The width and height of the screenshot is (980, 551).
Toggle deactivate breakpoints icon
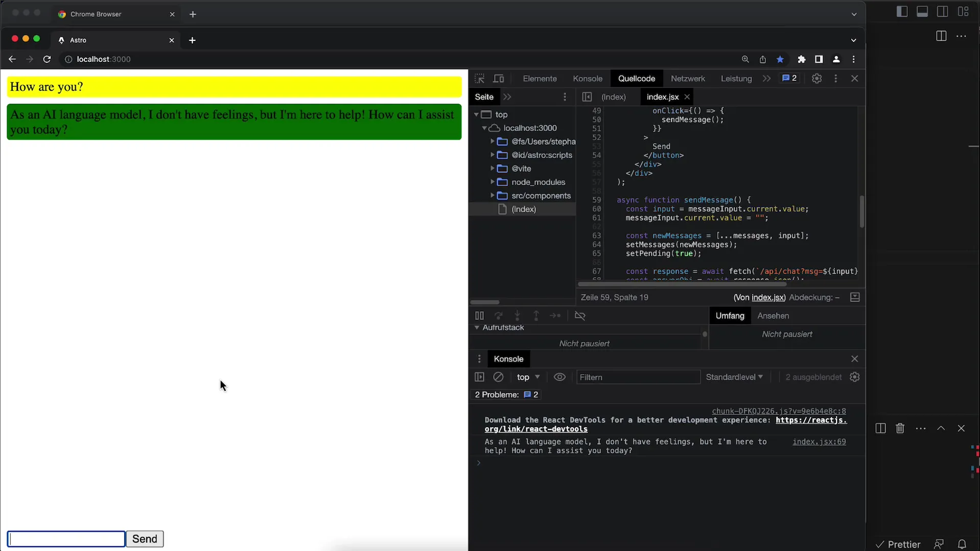(580, 316)
